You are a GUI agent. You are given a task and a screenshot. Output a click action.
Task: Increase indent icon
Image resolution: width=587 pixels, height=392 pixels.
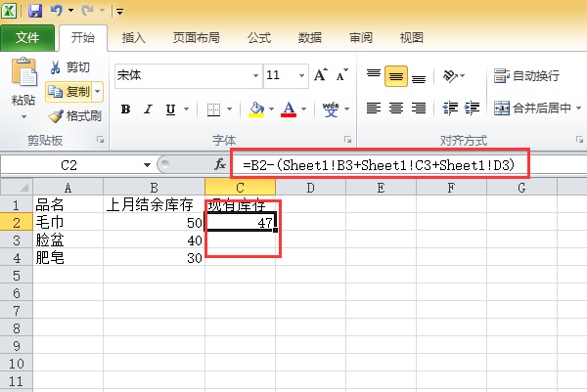pyautogui.click(x=472, y=109)
